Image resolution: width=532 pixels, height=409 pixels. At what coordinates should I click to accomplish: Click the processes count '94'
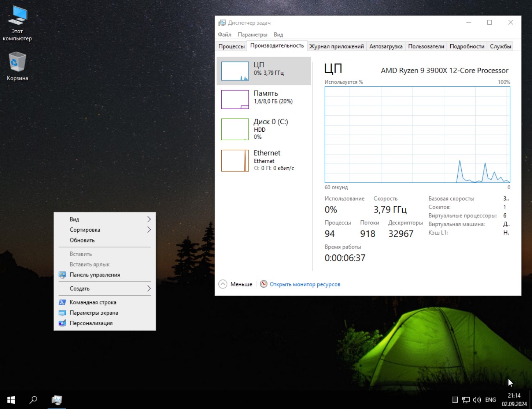pos(330,234)
